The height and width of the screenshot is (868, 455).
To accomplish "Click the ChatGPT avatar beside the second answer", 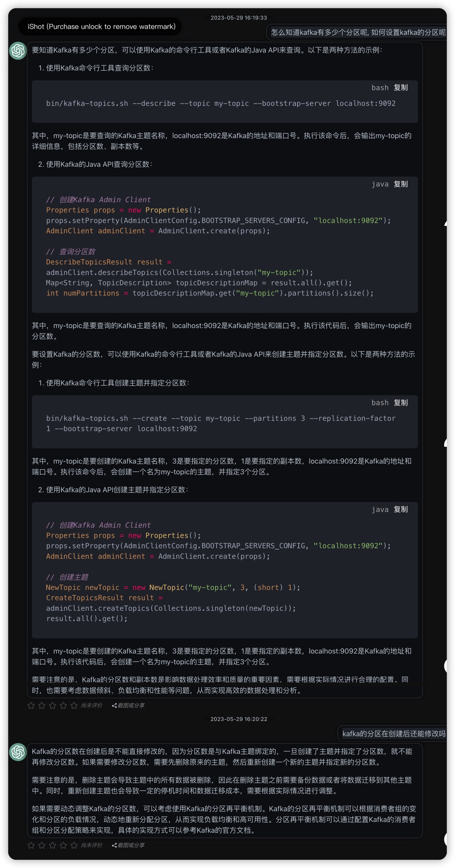I will 18,751.
